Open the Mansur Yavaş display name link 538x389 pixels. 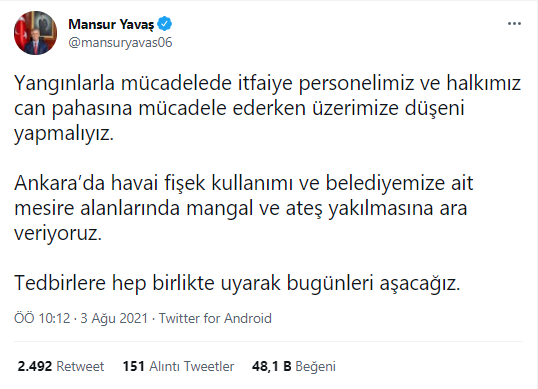(111, 24)
